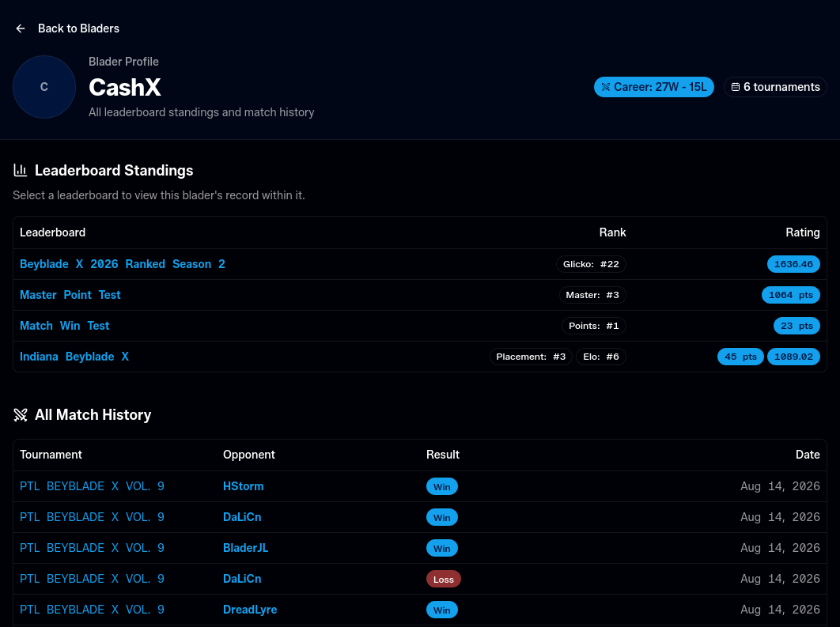Click the Rank column header in standings table
This screenshot has width=840, height=627.
coord(612,232)
